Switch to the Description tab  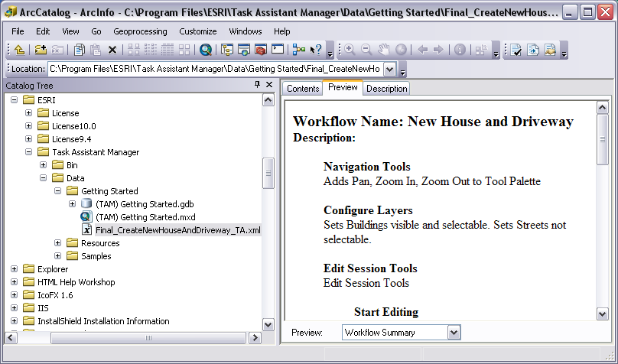387,89
